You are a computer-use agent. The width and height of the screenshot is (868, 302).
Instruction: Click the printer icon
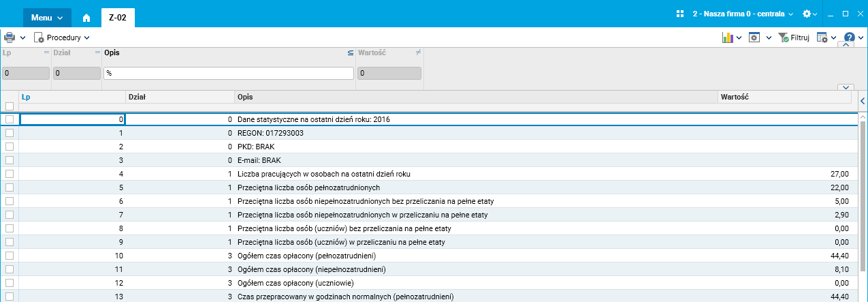point(10,37)
